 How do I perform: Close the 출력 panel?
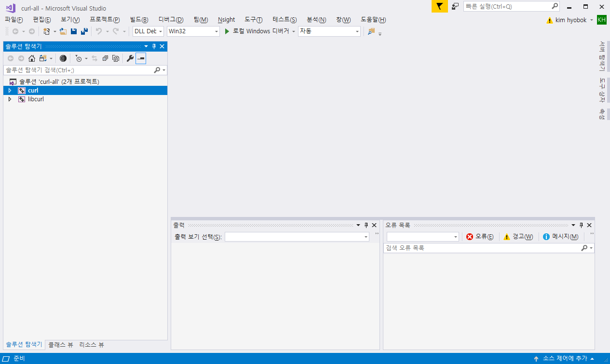(x=374, y=225)
